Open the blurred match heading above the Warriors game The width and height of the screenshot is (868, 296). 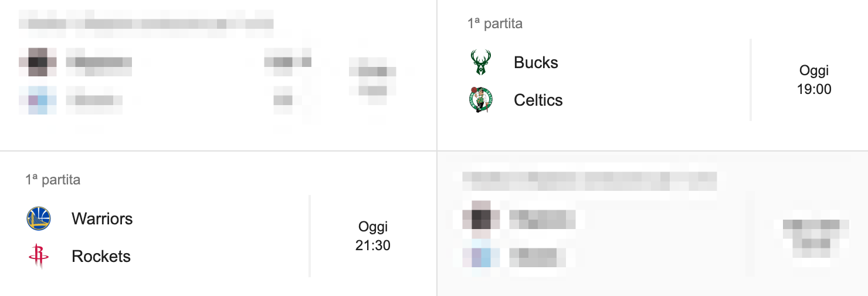coord(147,24)
